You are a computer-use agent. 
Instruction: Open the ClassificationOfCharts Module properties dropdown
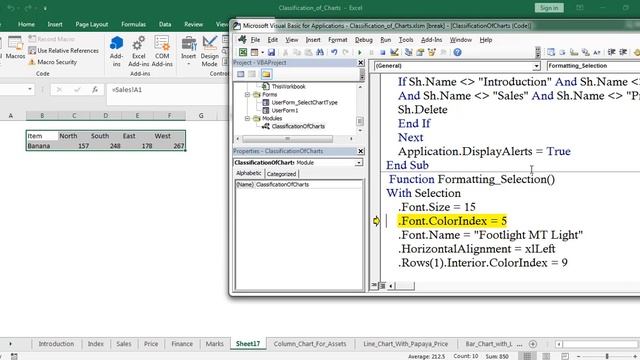coord(359,162)
